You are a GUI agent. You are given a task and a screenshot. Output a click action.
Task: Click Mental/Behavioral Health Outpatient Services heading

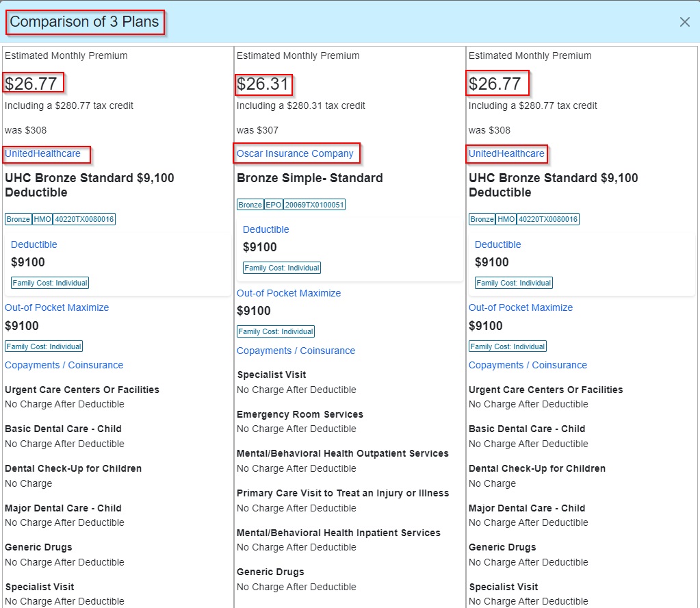click(342, 453)
